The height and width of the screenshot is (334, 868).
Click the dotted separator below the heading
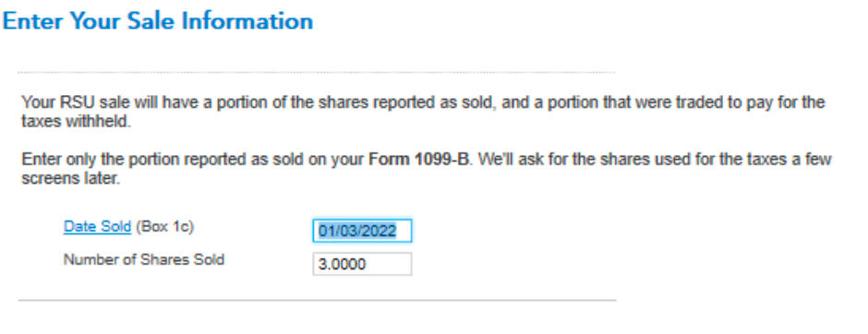pyautogui.click(x=317, y=73)
